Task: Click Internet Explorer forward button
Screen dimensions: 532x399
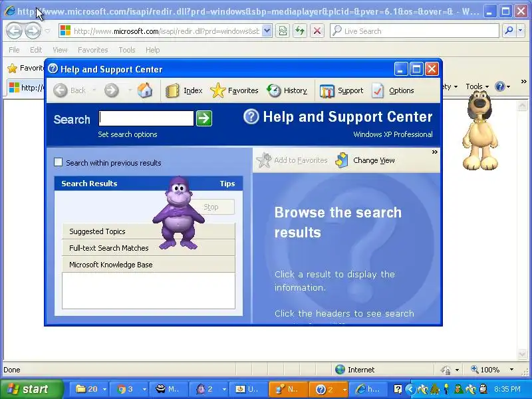Action: coord(33,31)
